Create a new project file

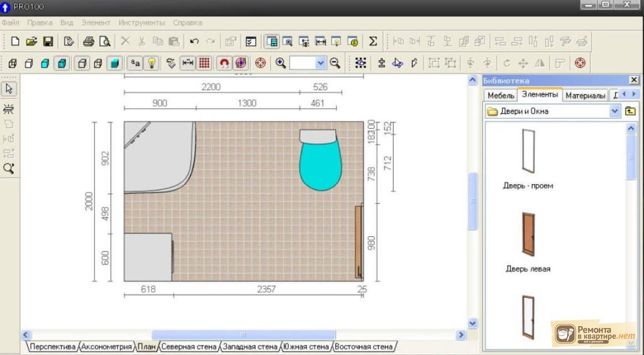(15, 41)
